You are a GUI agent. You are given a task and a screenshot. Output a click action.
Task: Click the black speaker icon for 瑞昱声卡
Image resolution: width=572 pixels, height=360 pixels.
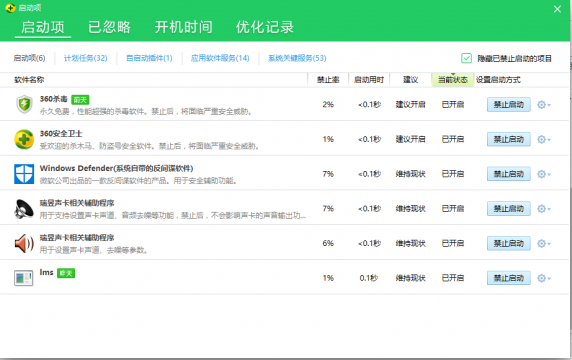pos(24,209)
